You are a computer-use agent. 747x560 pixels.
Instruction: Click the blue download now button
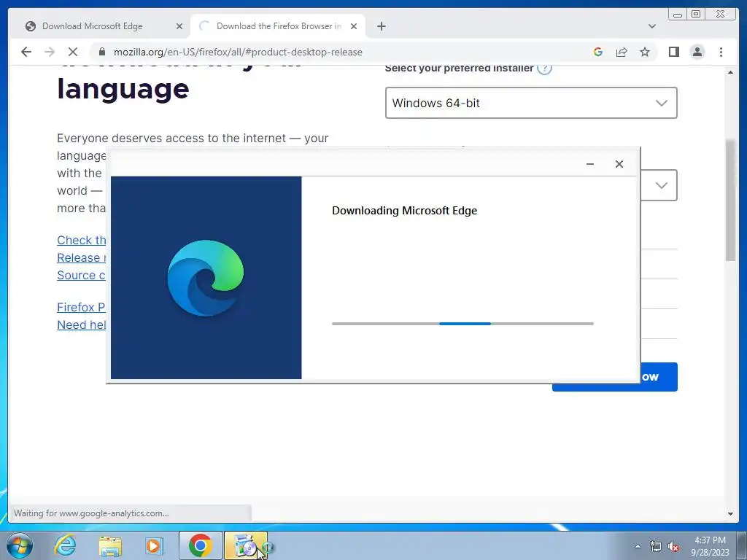pos(659,377)
